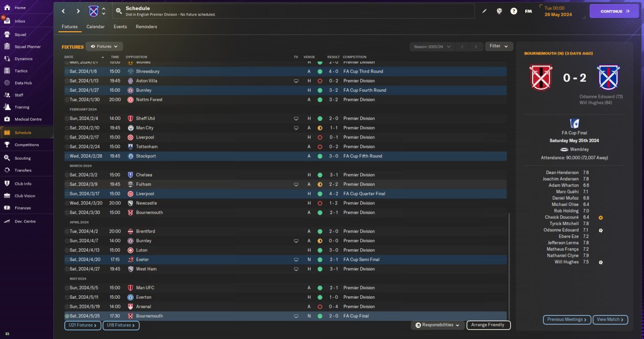Image resolution: width=644 pixels, height=339 pixels.
Task: Toggle reminder circle on Chelsea row
Action: tap(67, 175)
